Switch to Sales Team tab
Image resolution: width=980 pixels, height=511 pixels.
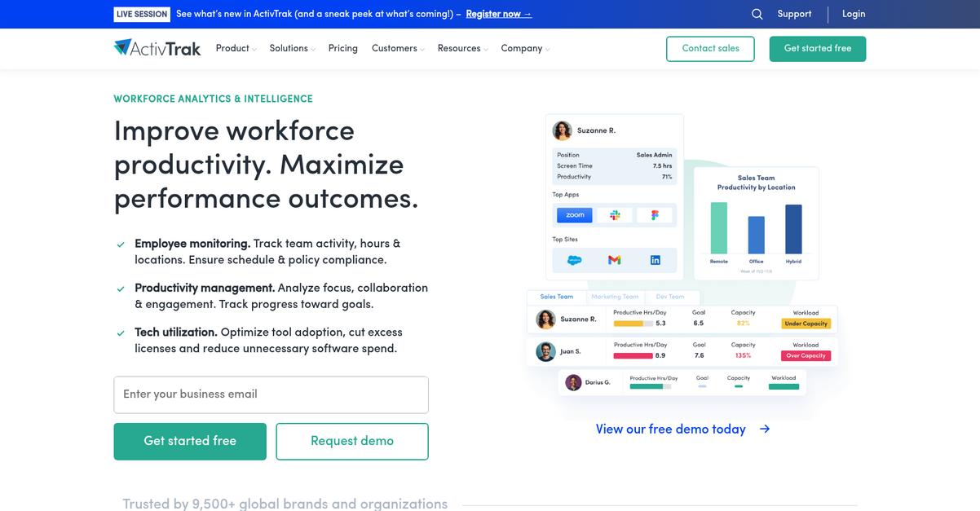click(557, 297)
